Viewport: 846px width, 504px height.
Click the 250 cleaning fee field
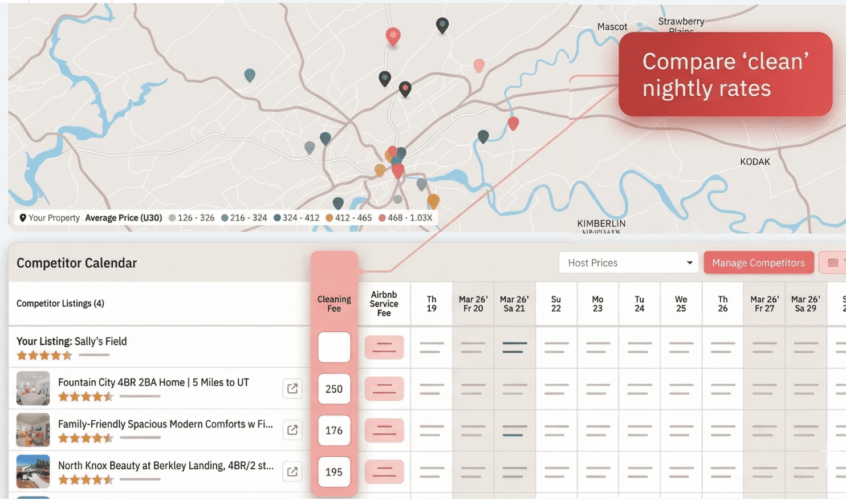coord(334,389)
